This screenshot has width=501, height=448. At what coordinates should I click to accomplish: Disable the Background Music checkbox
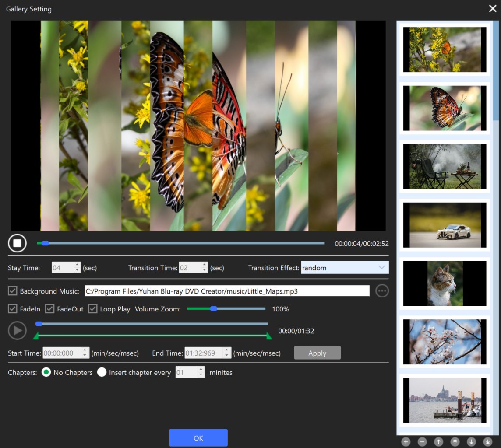tap(13, 291)
